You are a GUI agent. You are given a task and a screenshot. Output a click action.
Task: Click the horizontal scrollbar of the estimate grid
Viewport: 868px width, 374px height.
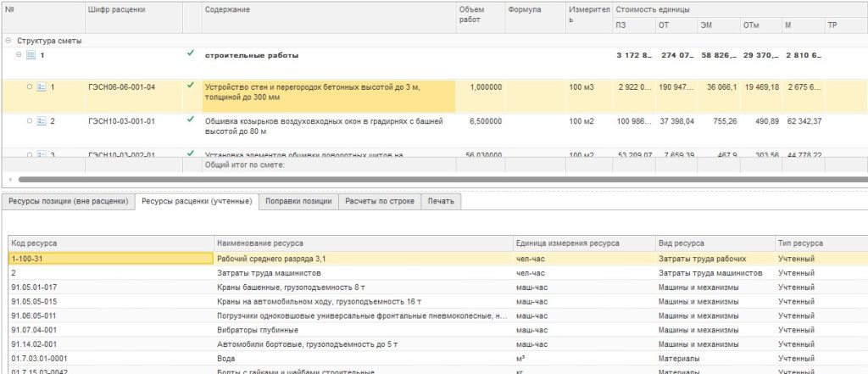pos(424,180)
